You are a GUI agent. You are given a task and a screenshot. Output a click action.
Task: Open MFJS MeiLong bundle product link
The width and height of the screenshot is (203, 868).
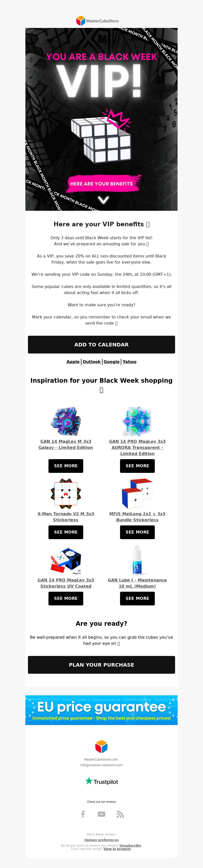[x=137, y=517]
